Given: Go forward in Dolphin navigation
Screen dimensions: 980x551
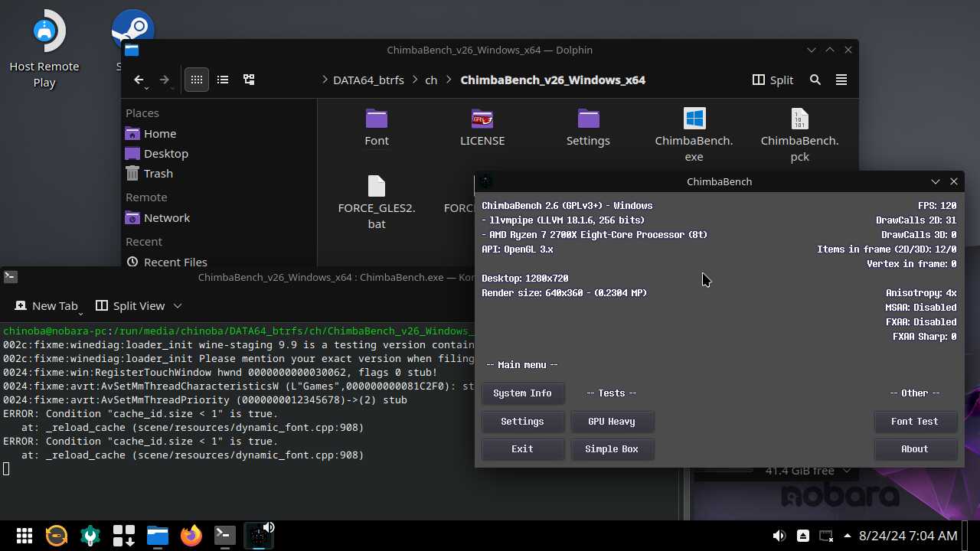Looking at the screenshot, I should tap(164, 80).
